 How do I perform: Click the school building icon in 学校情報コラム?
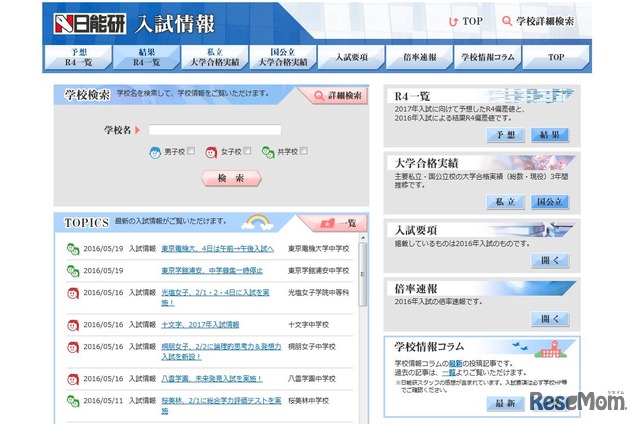tap(553, 349)
